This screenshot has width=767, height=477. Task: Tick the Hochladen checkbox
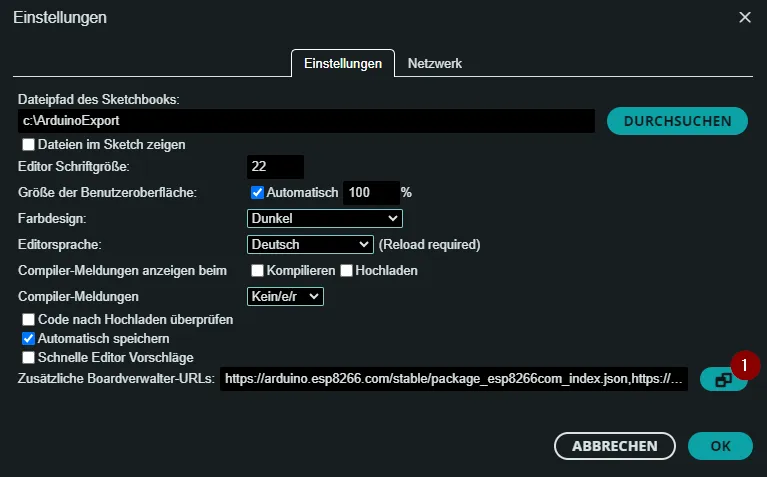point(346,271)
